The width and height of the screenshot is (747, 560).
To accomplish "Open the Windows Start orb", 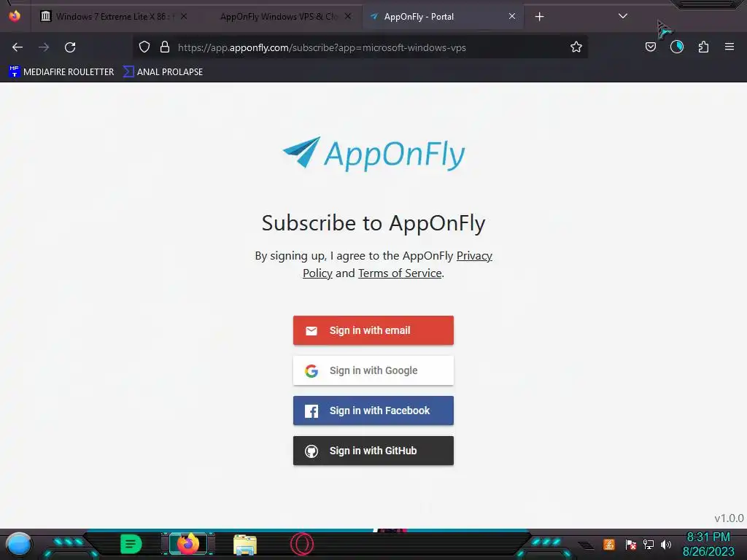I will point(19,544).
